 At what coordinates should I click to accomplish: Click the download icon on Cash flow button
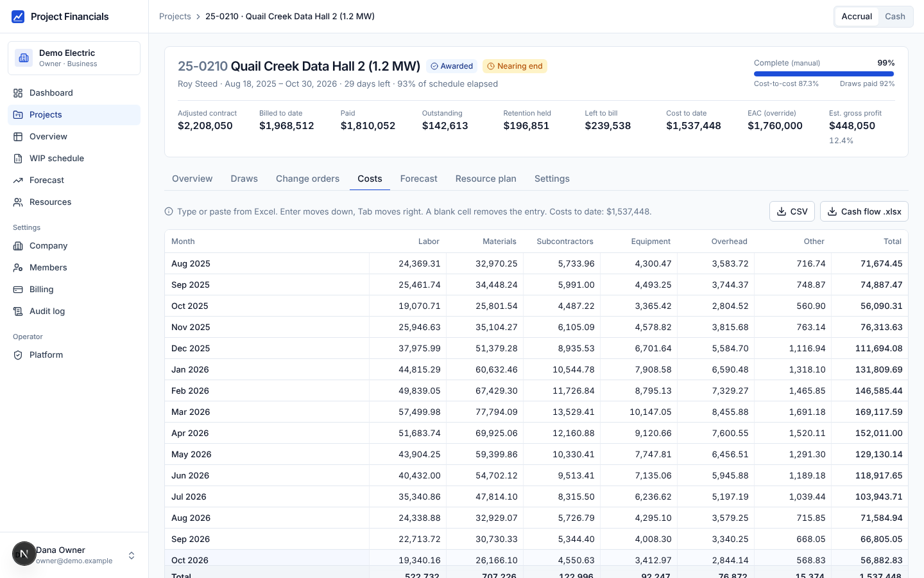[x=832, y=211]
